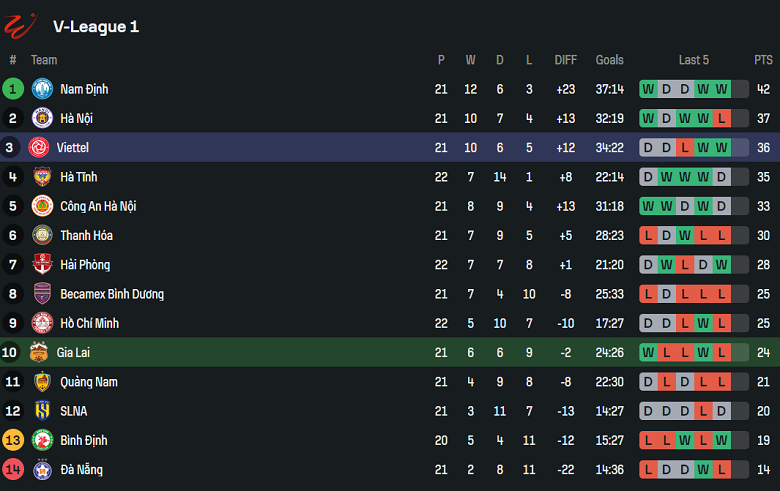Open the V-League 1 title link
The width and height of the screenshot is (780, 491).
click(x=96, y=27)
